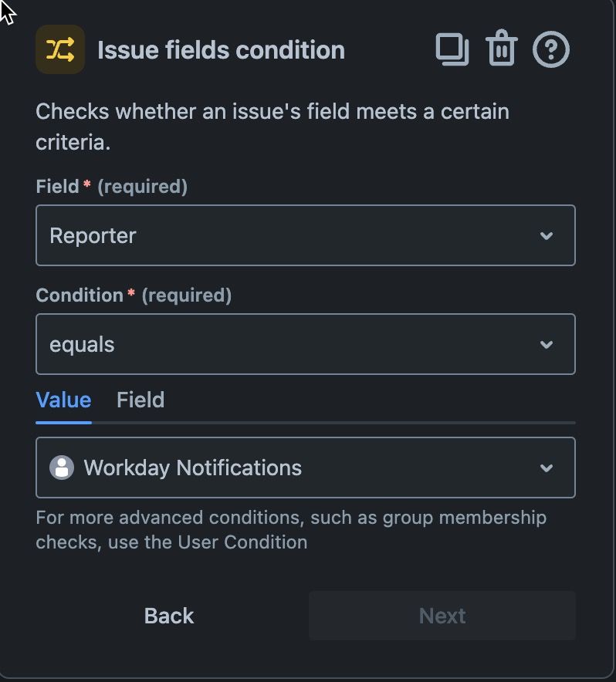
Task: Click the user avatar beside Workday Notifications
Action: [x=62, y=468]
